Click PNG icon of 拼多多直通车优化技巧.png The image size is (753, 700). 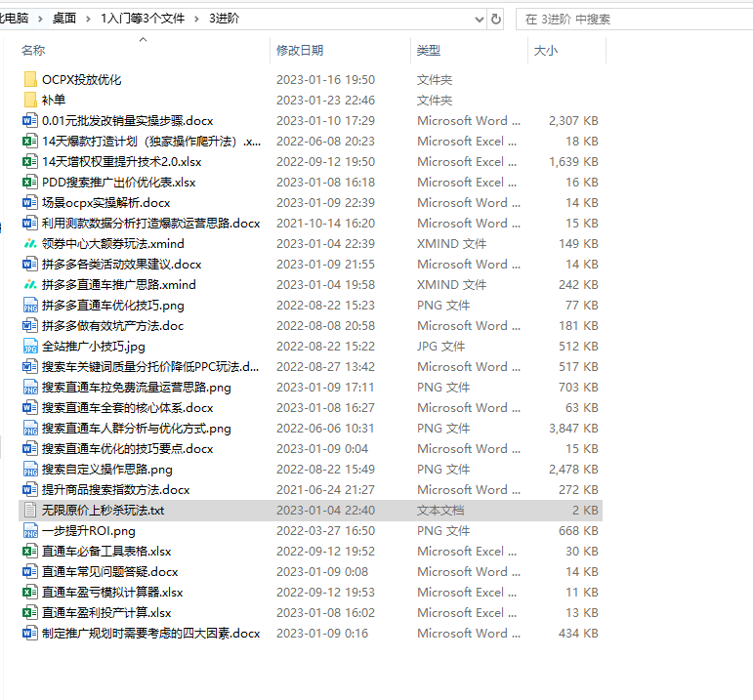[x=30, y=306]
